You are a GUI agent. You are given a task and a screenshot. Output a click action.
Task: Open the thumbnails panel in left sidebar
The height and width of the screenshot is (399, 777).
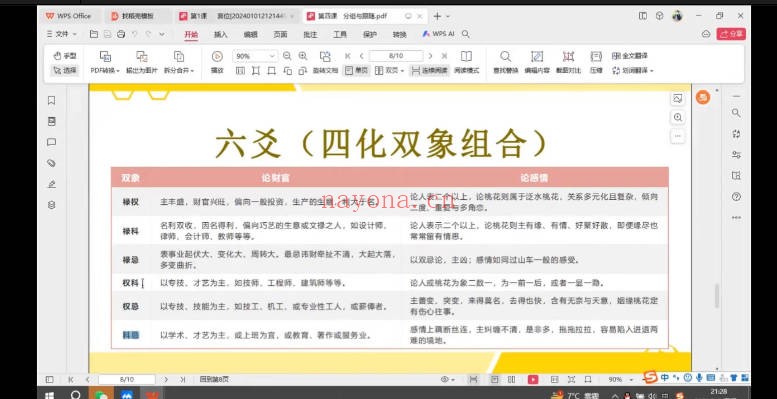[52, 121]
